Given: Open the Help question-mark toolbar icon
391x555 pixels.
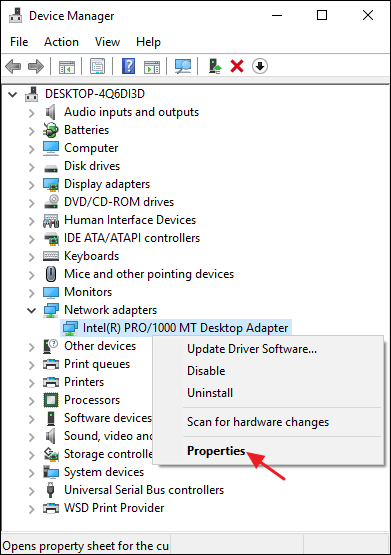Looking at the screenshot, I should coord(128,66).
